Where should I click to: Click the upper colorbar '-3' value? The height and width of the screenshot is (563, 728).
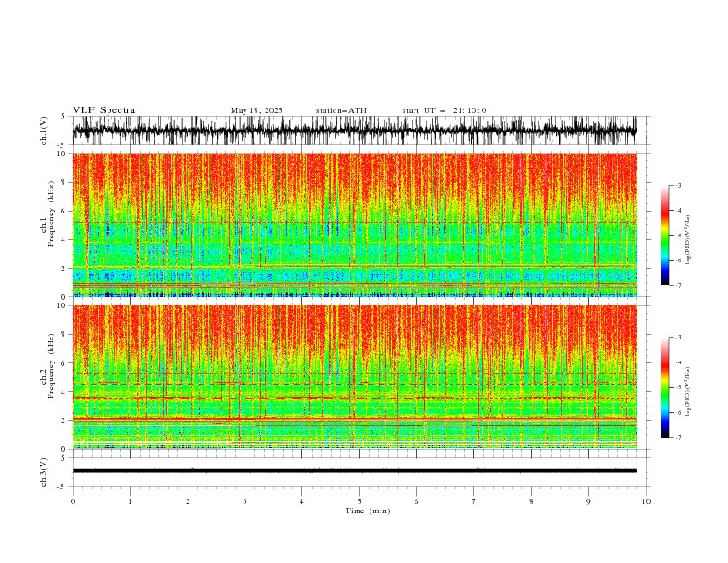(677, 185)
